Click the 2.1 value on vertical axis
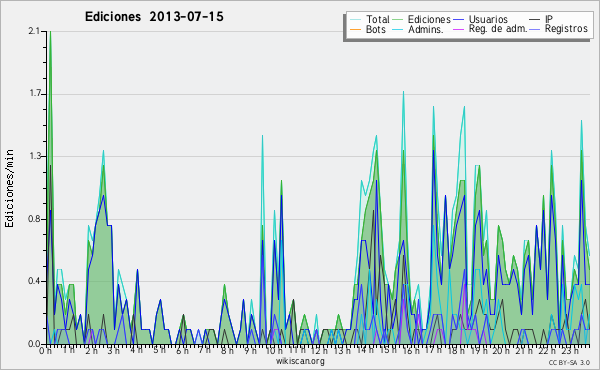Image resolution: width=600 pixels, height=370 pixels. 34,31
